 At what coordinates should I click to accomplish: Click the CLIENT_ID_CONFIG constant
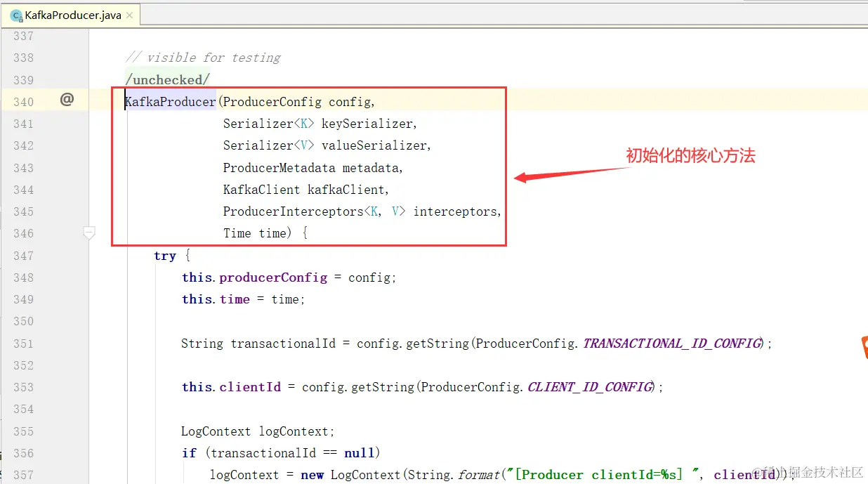click(590, 387)
